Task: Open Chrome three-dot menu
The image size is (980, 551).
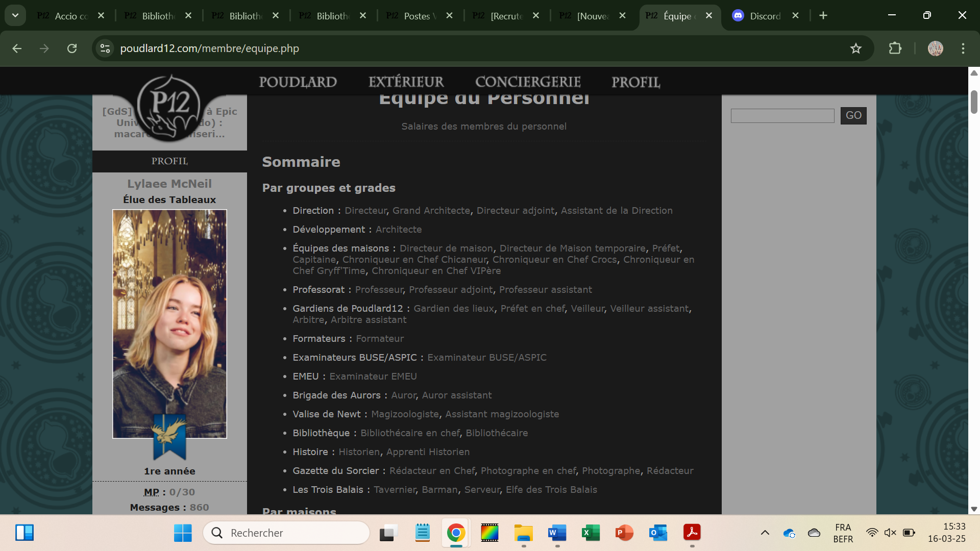Action: (x=963, y=48)
